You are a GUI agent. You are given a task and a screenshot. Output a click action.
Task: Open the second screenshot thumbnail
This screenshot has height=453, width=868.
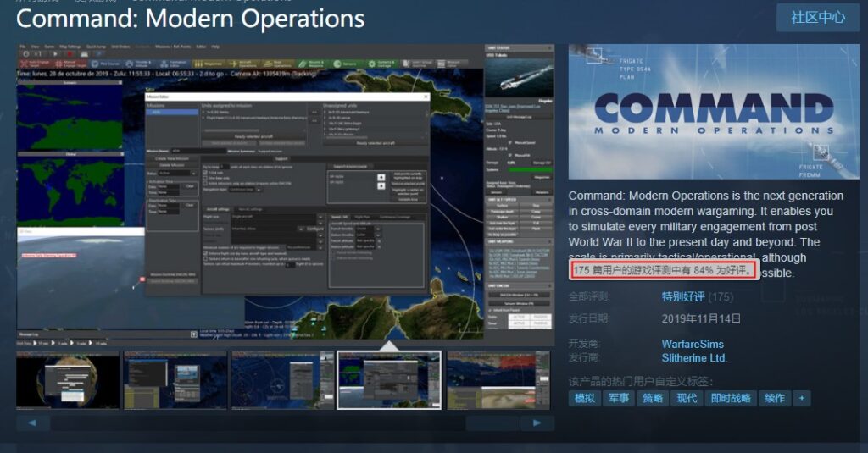(x=175, y=380)
